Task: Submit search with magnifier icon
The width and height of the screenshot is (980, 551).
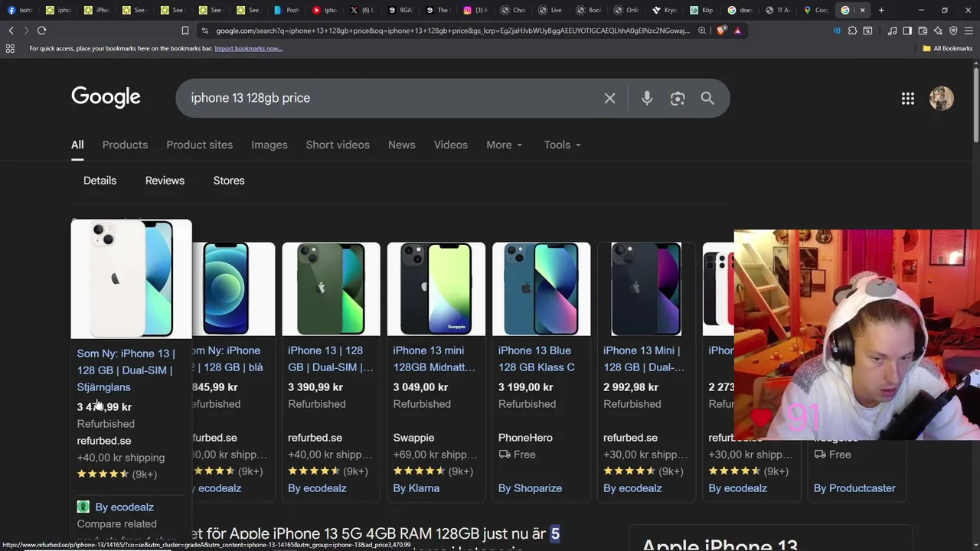Action: coord(707,98)
